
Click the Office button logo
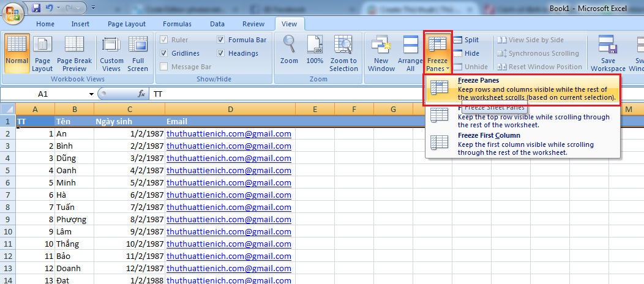tap(13, 11)
